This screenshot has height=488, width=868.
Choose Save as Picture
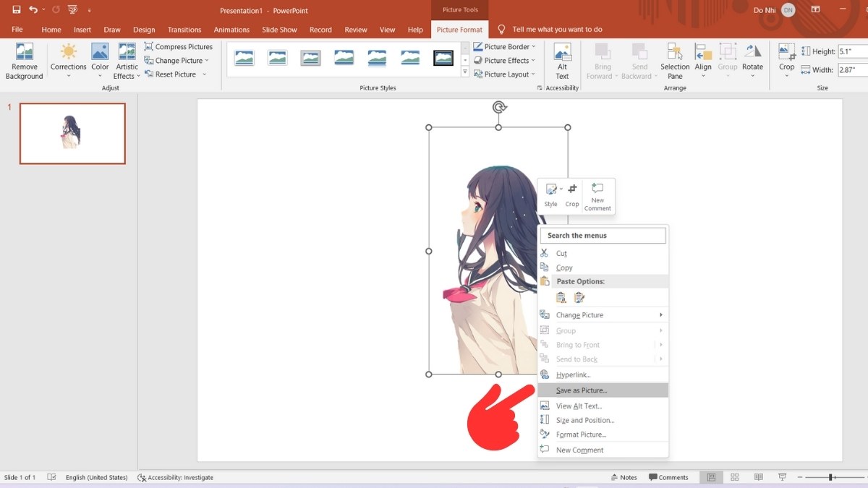(x=603, y=390)
